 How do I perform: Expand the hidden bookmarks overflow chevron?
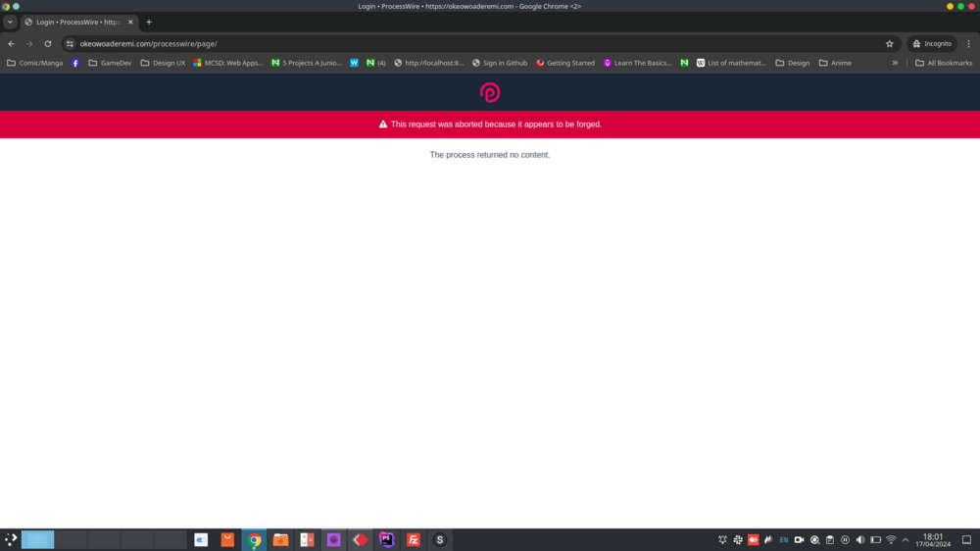point(895,63)
